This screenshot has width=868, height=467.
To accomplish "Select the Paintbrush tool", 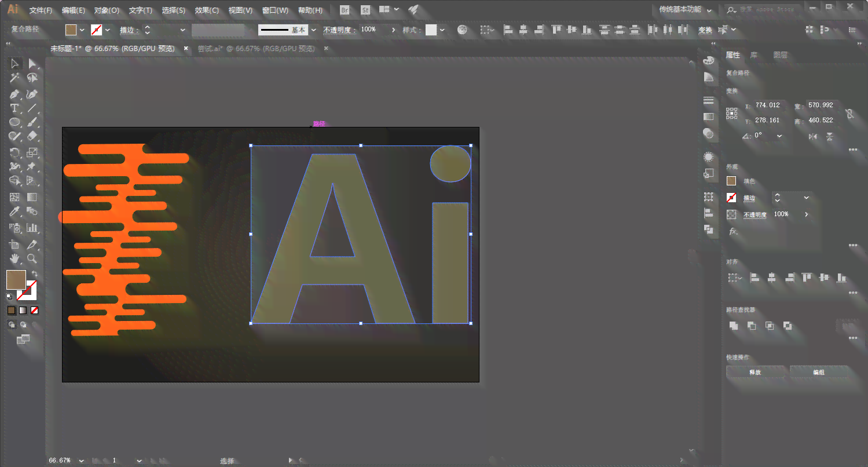I will pos(32,123).
